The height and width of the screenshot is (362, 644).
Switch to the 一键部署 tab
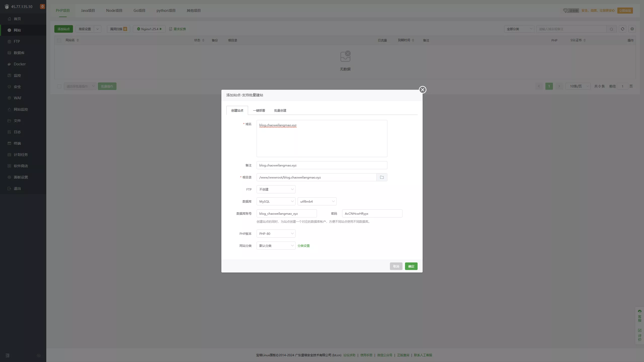(x=259, y=110)
